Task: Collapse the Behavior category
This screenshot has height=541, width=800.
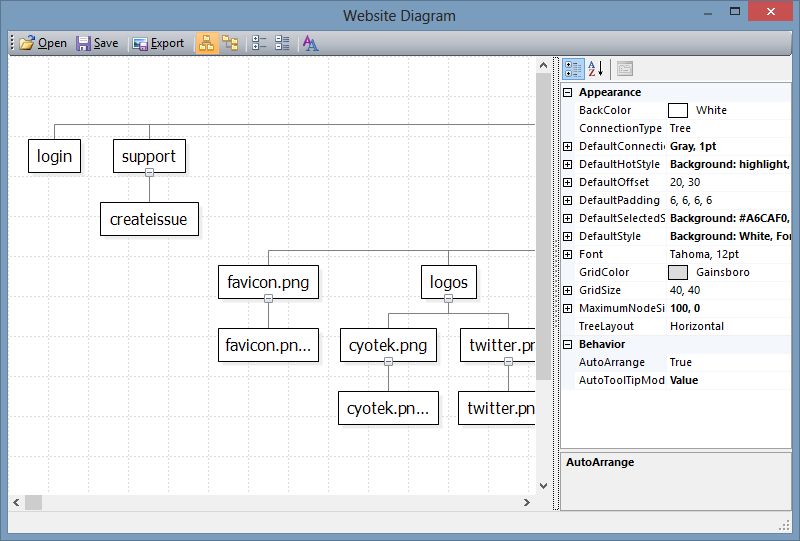Action: click(x=567, y=345)
